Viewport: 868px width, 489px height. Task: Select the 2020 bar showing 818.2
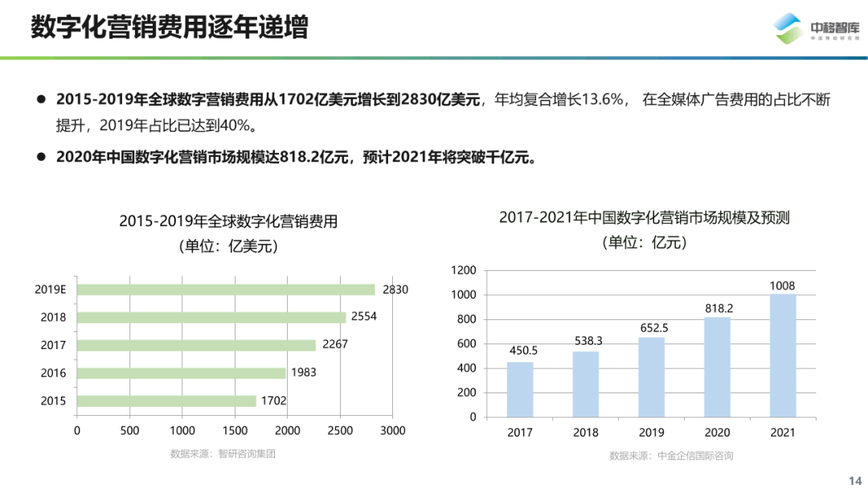(x=718, y=366)
